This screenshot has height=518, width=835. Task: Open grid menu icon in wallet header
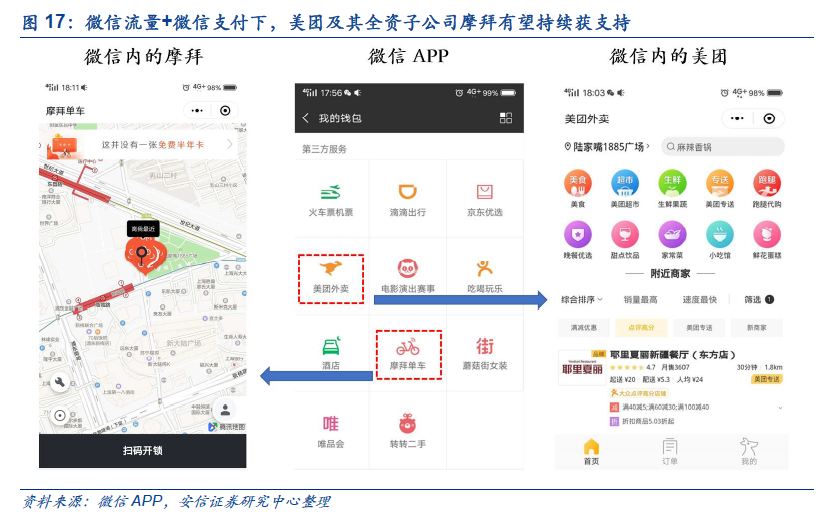(506, 118)
